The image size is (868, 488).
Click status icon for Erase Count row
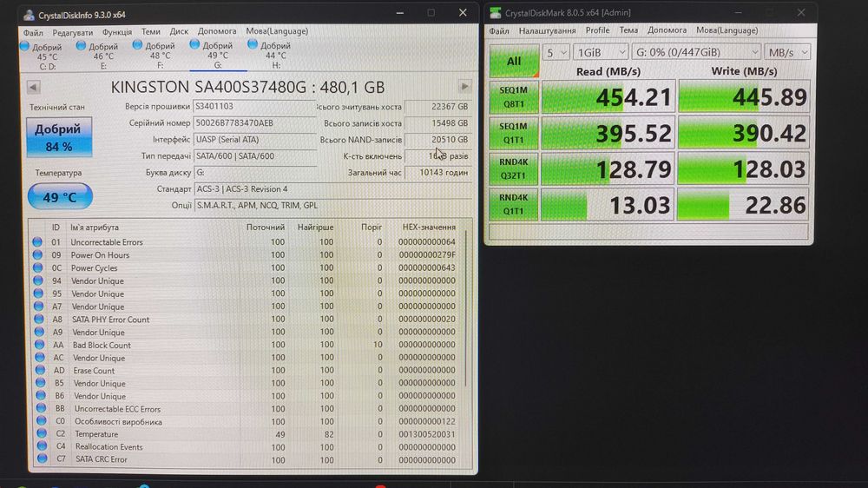(x=40, y=370)
